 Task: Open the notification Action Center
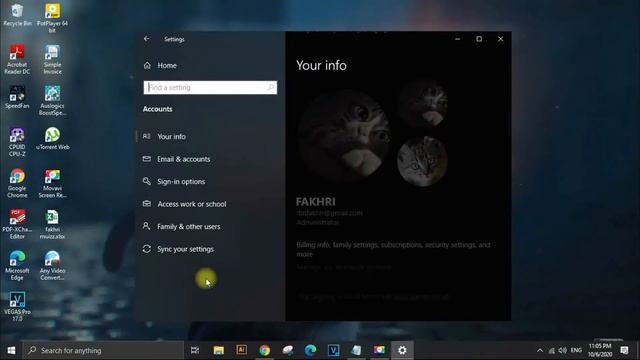click(x=624, y=350)
